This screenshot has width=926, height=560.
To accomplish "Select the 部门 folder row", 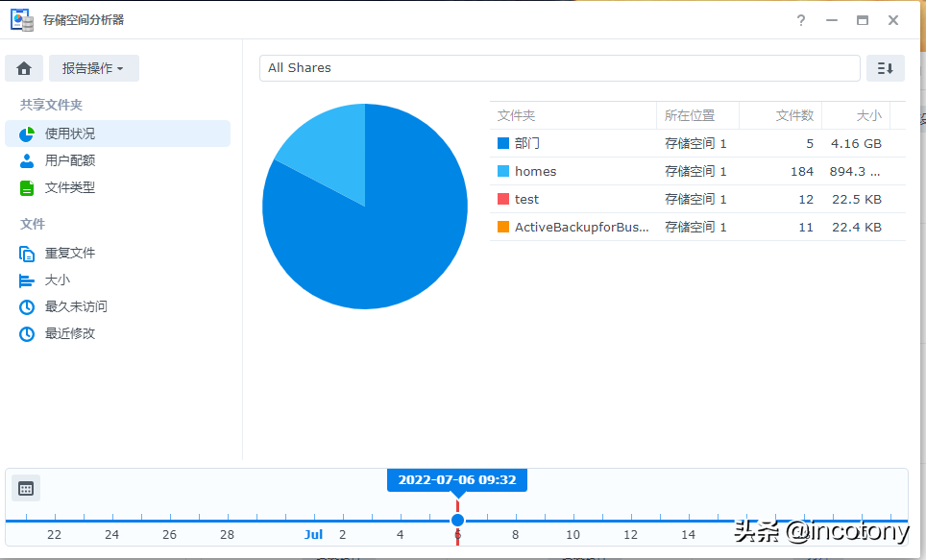I will coord(697,143).
